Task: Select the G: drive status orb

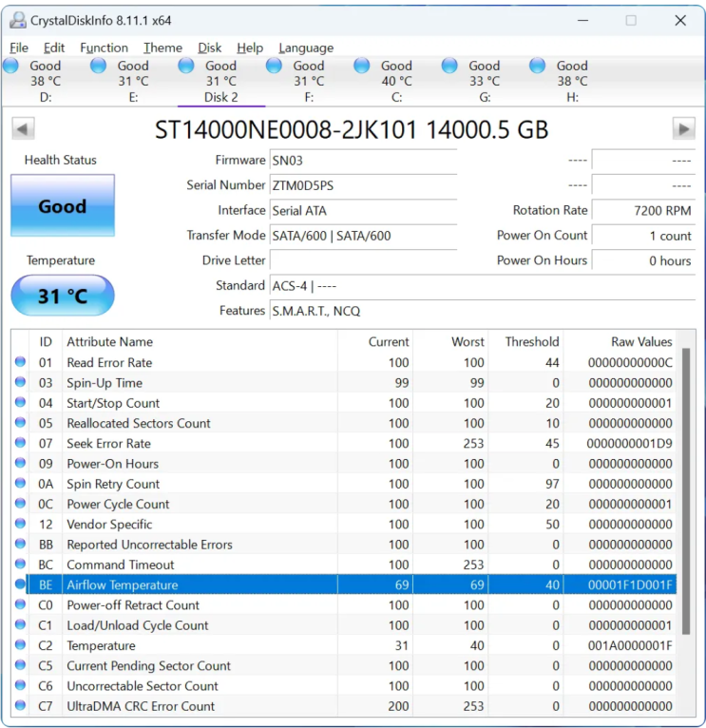Action: [x=449, y=66]
